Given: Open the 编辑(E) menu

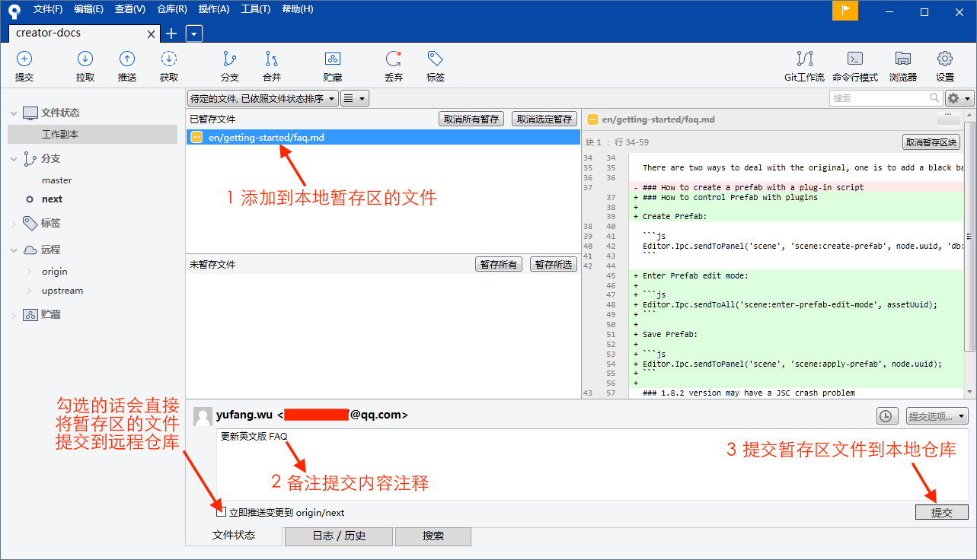Looking at the screenshot, I should 88,9.
